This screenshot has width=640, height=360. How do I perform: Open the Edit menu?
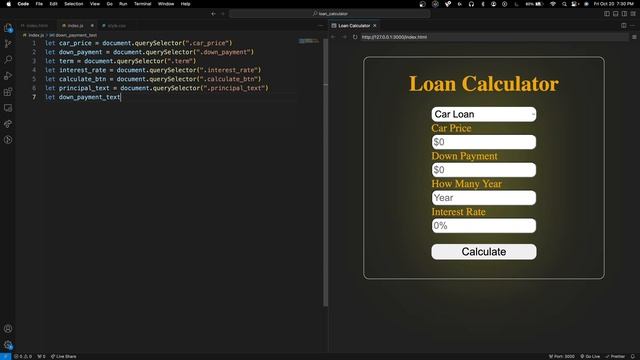pyautogui.click(x=53, y=4)
